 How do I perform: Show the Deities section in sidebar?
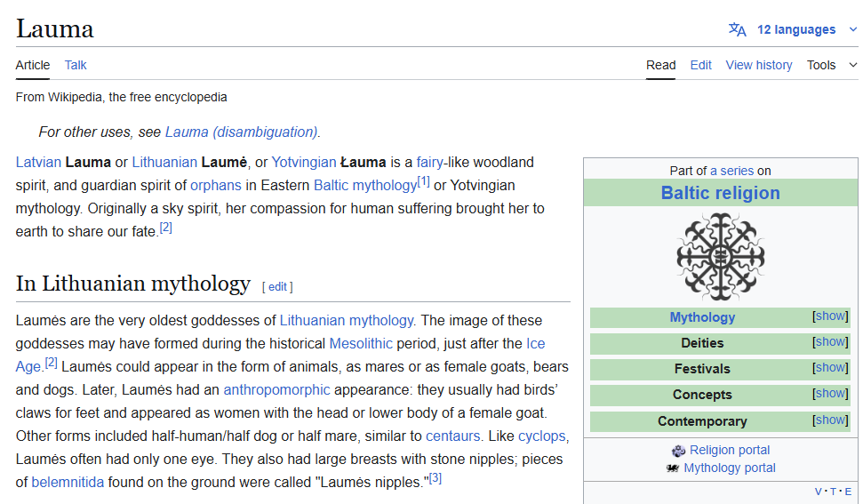830,341
